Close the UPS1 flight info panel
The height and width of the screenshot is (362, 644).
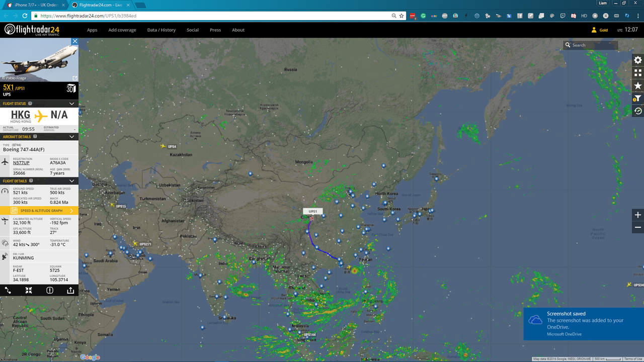tap(75, 41)
